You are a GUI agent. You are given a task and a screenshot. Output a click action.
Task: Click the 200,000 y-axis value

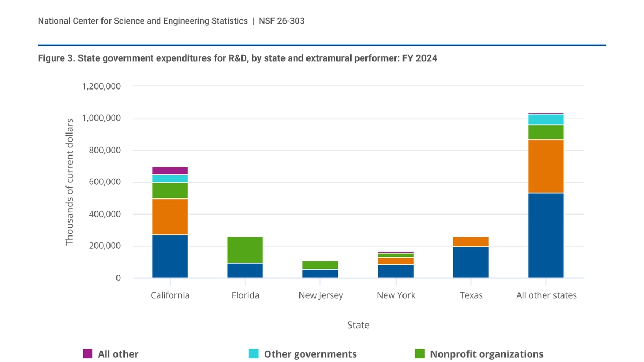click(x=104, y=247)
